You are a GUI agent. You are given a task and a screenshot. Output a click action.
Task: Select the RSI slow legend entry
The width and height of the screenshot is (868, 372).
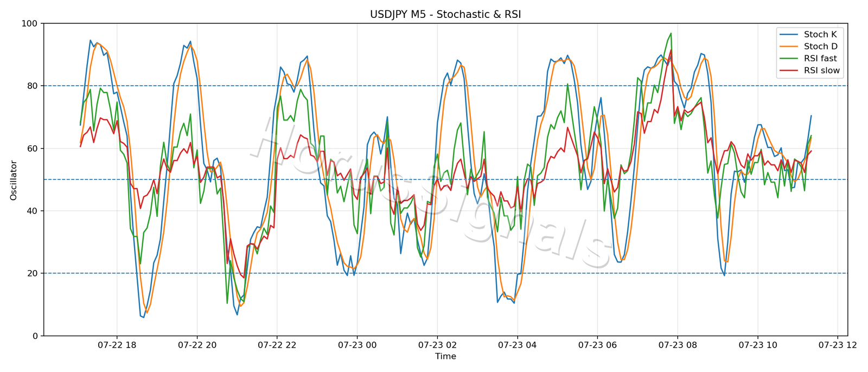(809, 70)
